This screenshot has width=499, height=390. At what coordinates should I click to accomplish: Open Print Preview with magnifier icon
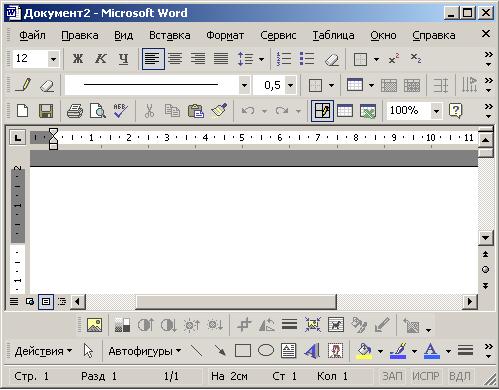click(98, 111)
